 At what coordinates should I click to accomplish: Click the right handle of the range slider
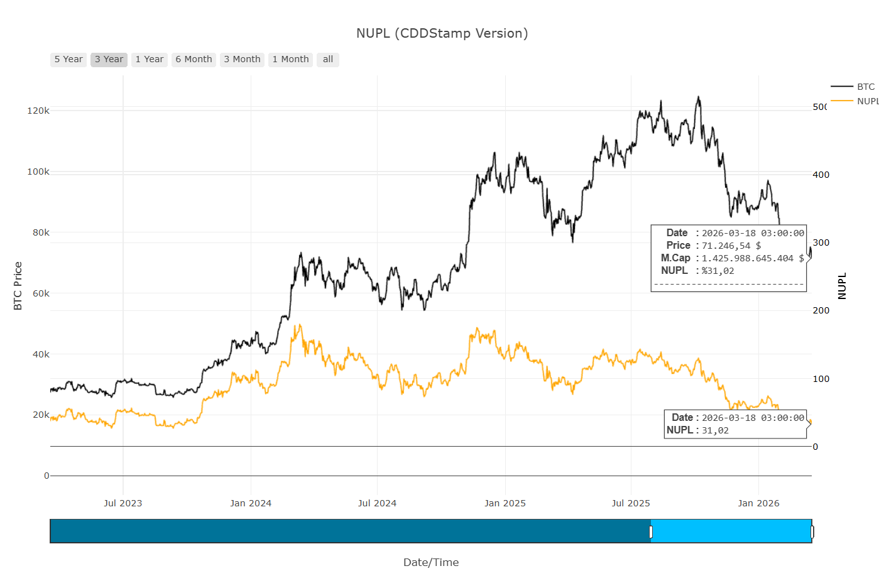(x=812, y=532)
